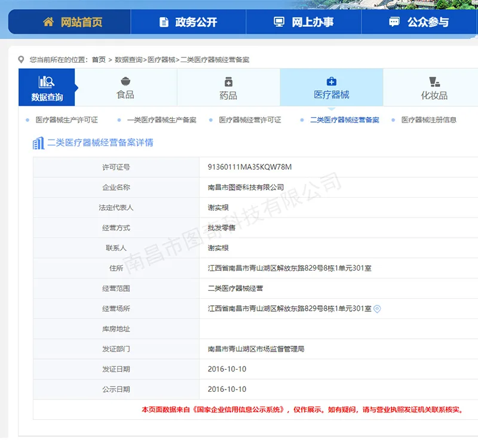Go to 首页 in the breadcrumb
This screenshot has height=448, width=478.
coord(99,60)
